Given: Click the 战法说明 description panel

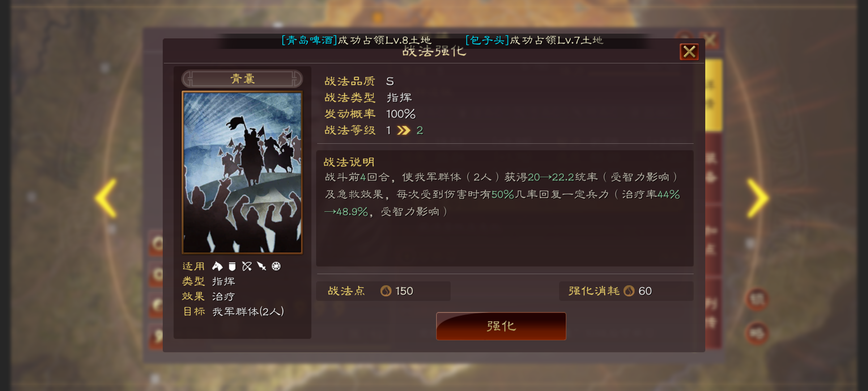Looking at the screenshot, I should pos(505,209).
